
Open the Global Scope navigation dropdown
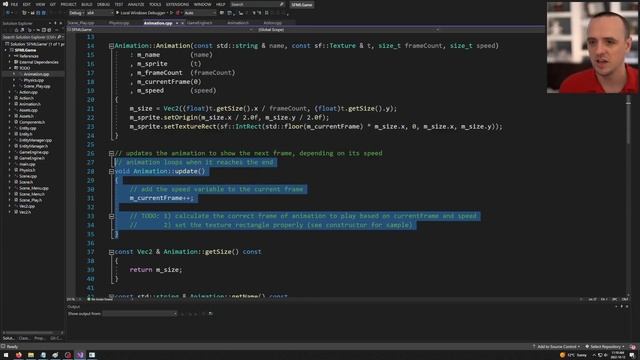(x=348, y=30)
